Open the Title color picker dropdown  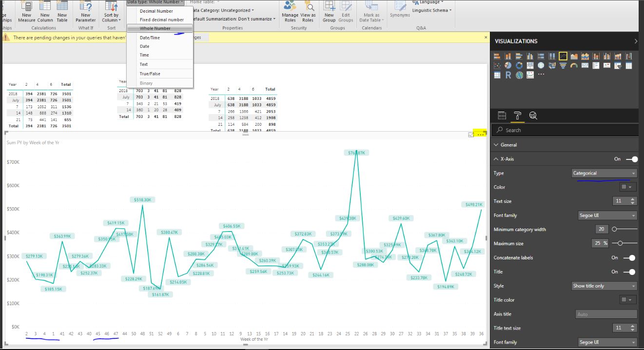click(627, 300)
